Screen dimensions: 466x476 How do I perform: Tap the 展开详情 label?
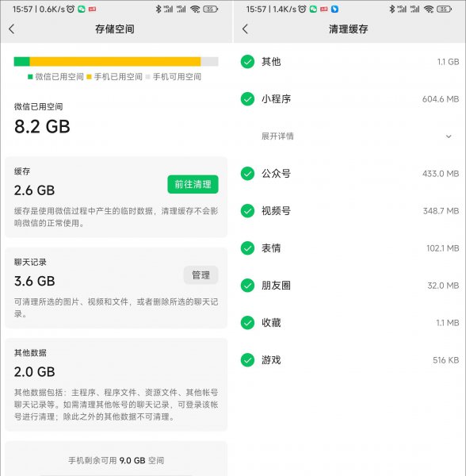point(277,136)
